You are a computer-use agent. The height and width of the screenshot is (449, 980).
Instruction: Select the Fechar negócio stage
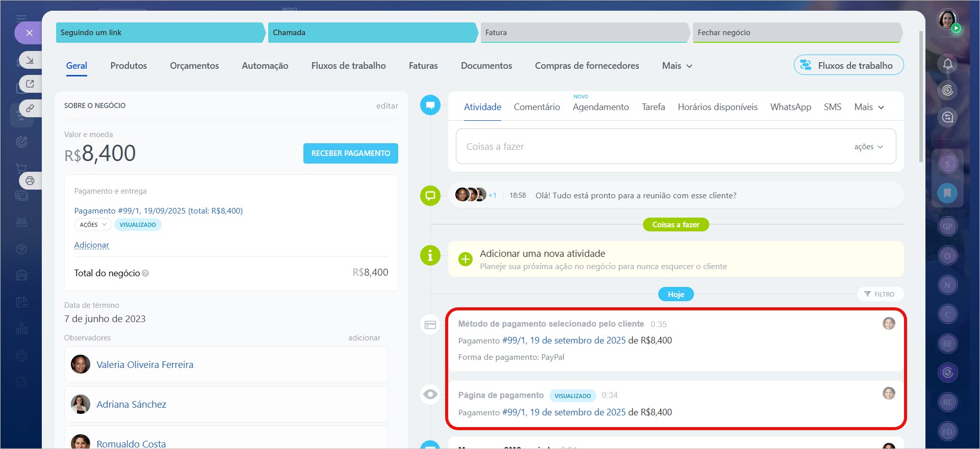click(x=797, y=33)
